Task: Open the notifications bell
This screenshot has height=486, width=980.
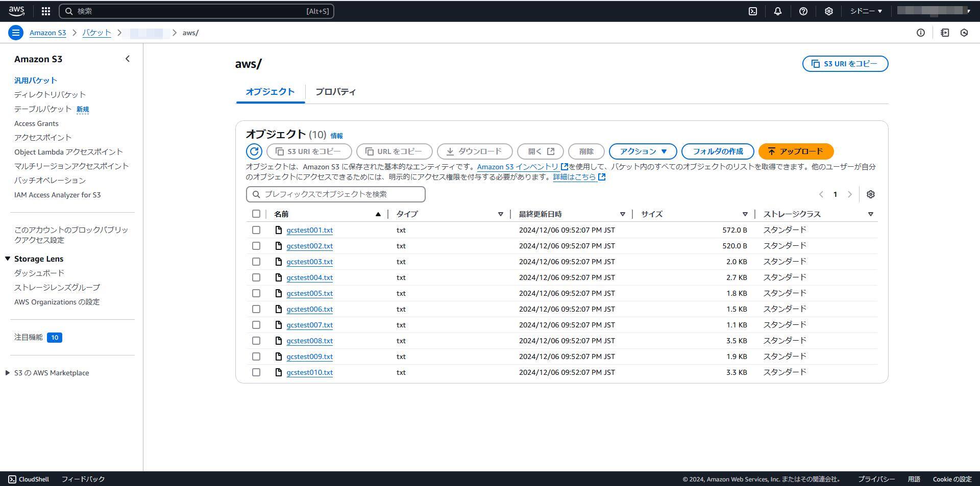Action: click(778, 11)
